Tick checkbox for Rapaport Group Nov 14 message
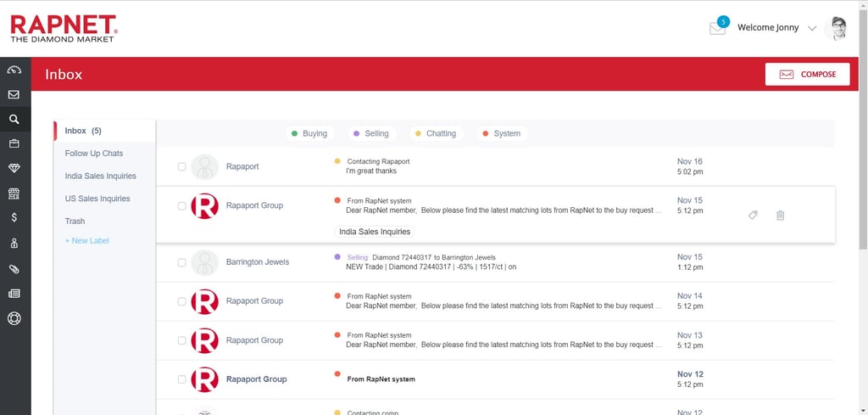Viewport: 868px width, 415px height. coord(182,301)
